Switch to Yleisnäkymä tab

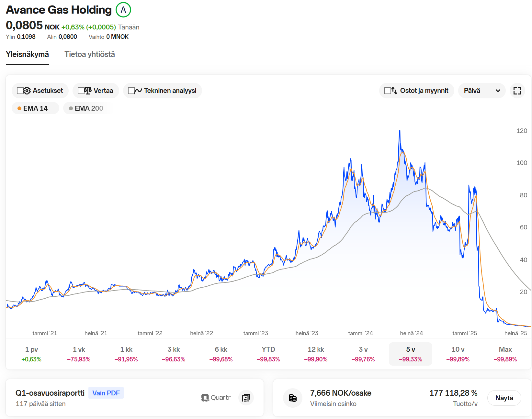(27, 54)
